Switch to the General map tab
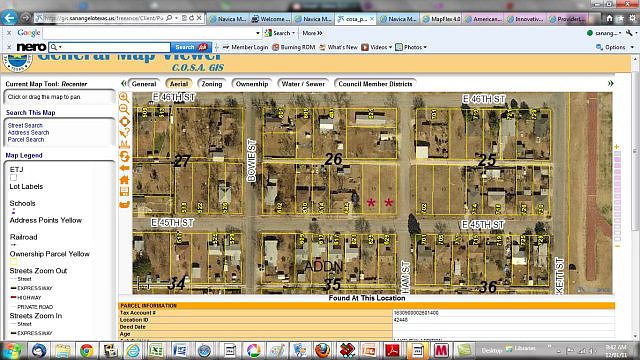The image size is (640, 360). pyautogui.click(x=144, y=84)
